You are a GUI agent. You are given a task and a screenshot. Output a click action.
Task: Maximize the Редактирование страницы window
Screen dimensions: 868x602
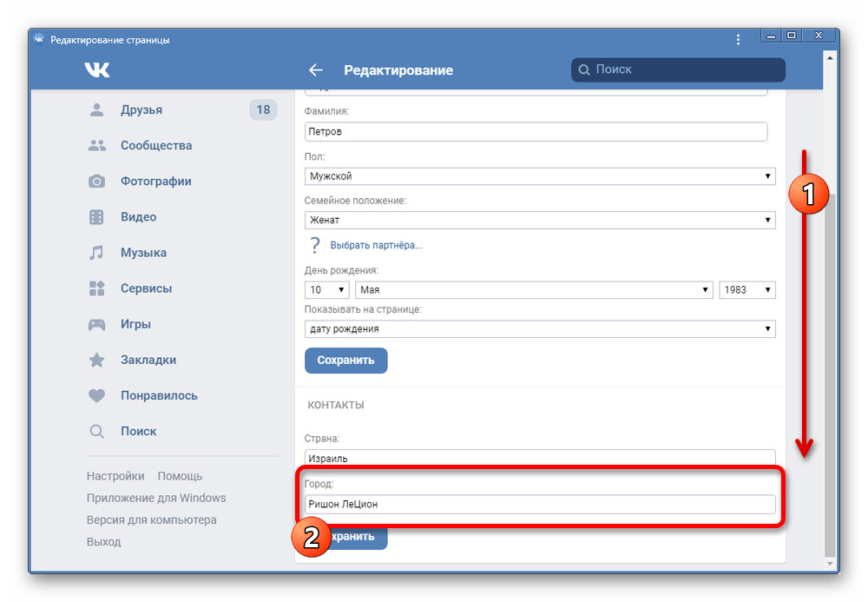coord(792,36)
